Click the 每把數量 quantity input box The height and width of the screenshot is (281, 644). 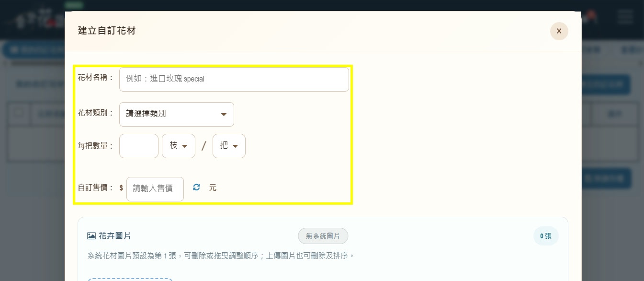pos(139,146)
